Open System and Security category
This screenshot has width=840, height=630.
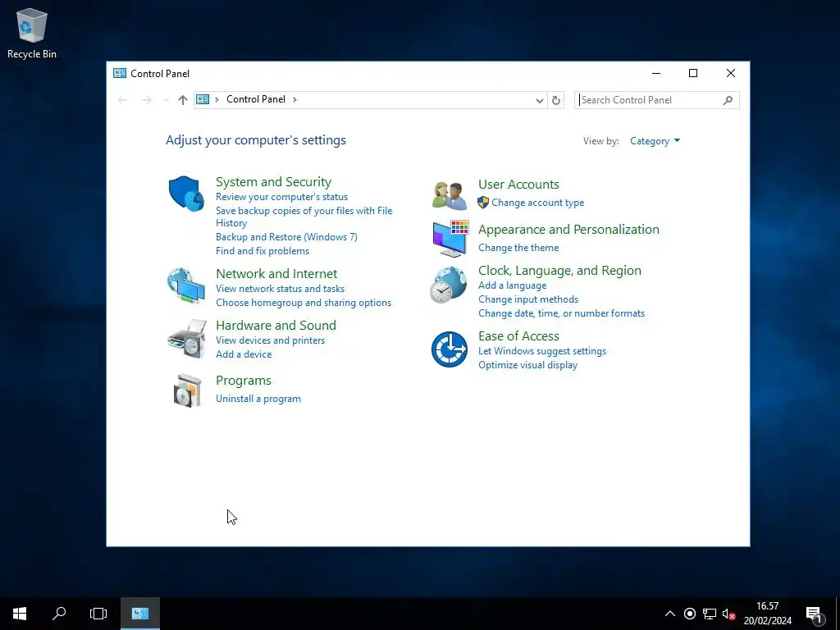273,181
